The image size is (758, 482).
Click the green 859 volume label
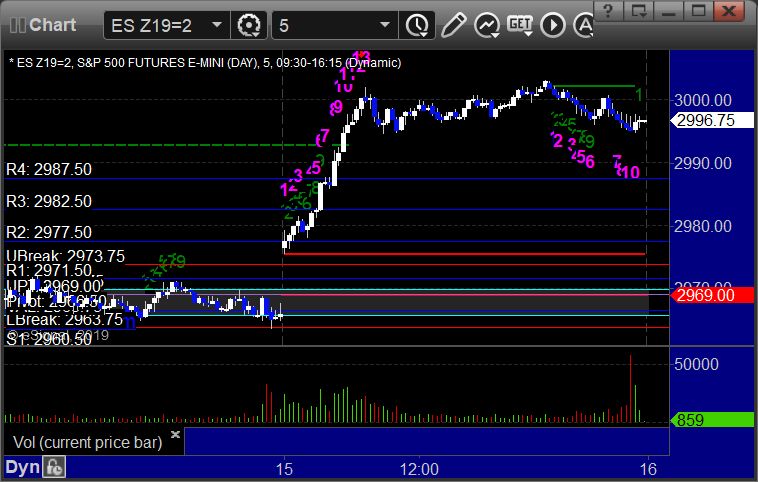click(712, 420)
